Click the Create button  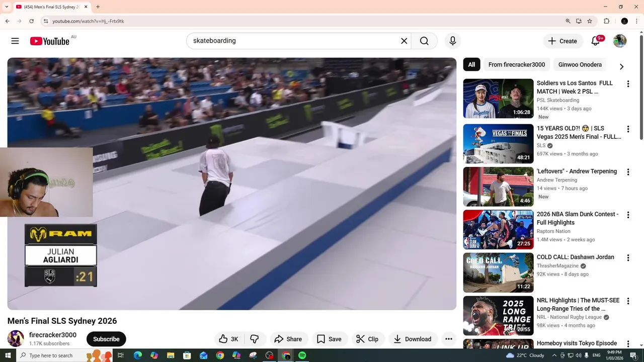click(x=563, y=41)
